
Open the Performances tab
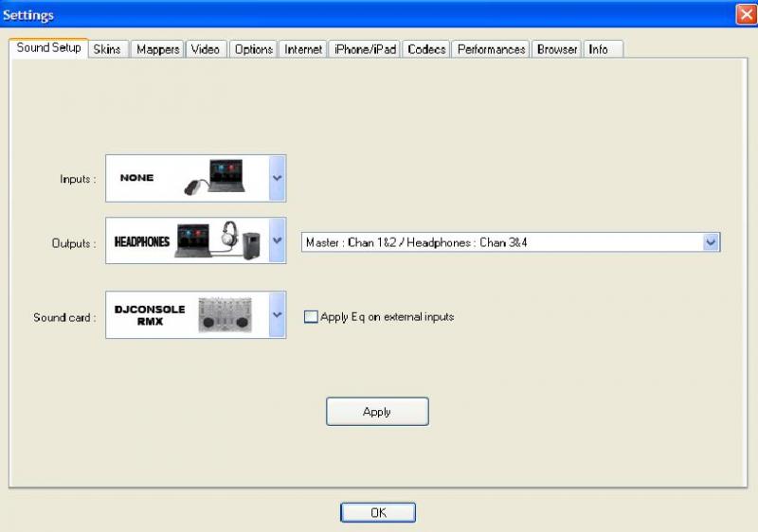click(x=491, y=49)
